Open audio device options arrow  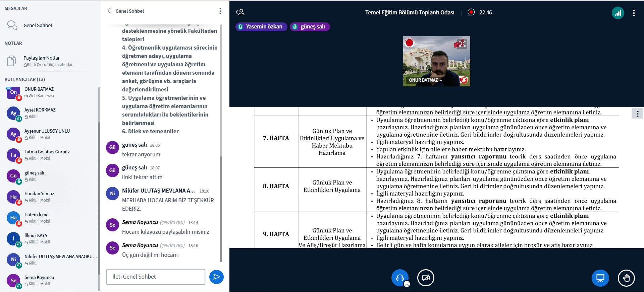[x=407, y=284]
